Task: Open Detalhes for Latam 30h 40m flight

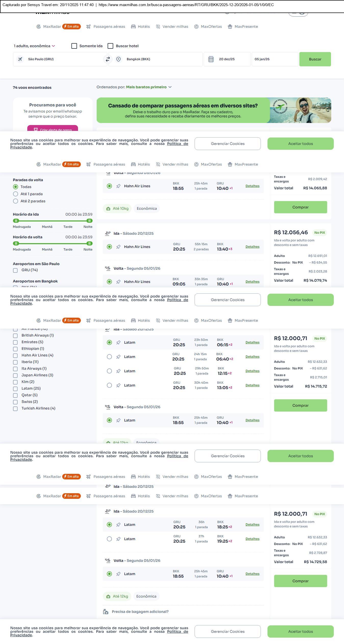Action: [x=252, y=385]
